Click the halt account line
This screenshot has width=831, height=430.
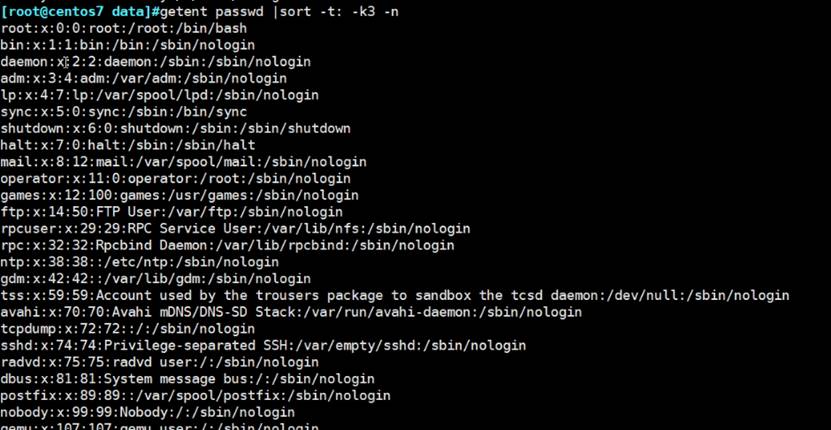click(x=127, y=145)
